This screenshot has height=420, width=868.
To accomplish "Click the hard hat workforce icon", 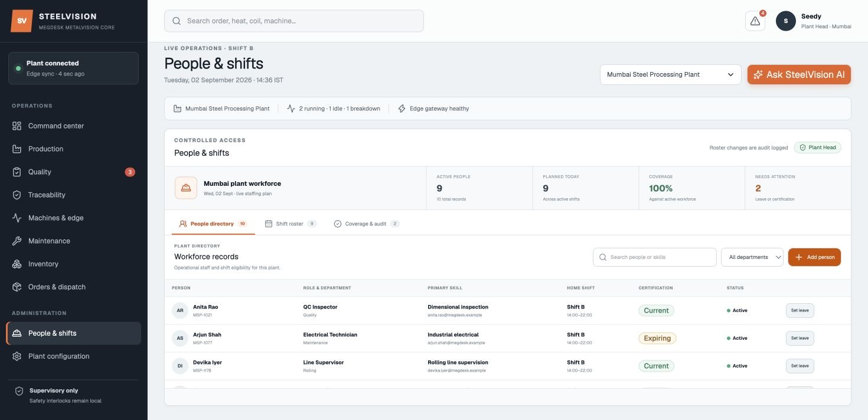I will [186, 188].
